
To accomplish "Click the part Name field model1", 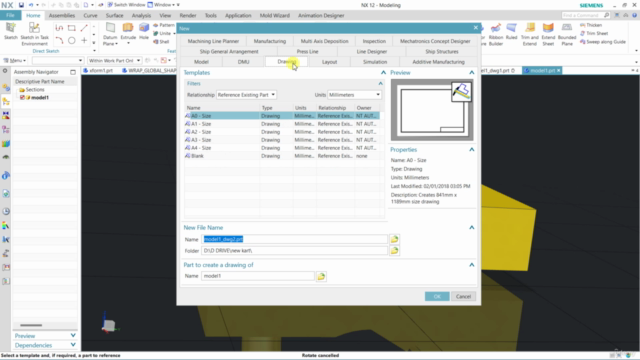I will (258, 276).
